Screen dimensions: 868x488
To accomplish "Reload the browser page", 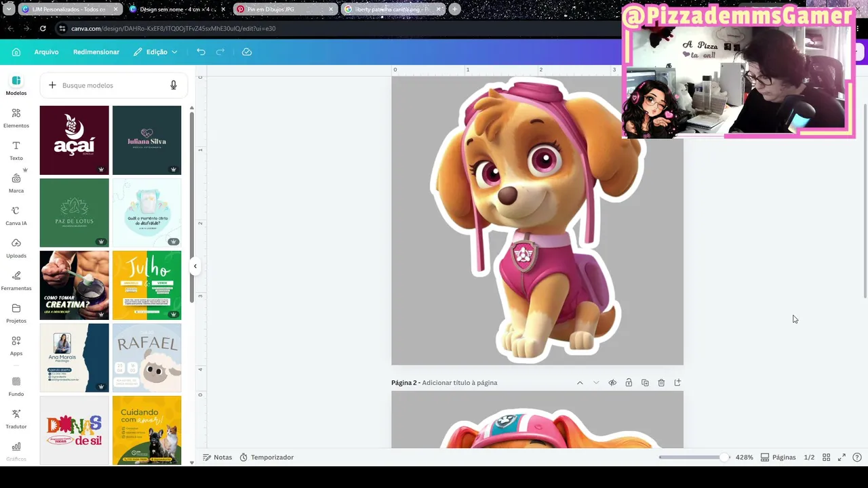I will point(43,28).
